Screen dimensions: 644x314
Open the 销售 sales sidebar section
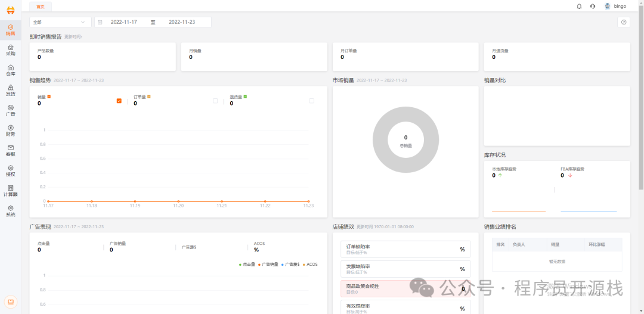tap(11, 30)
